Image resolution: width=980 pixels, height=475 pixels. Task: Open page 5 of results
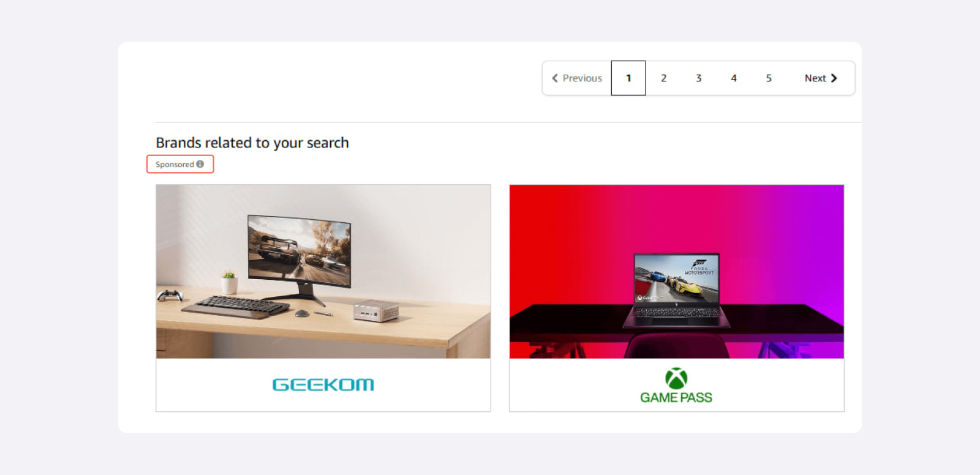[x=769, y=78]
